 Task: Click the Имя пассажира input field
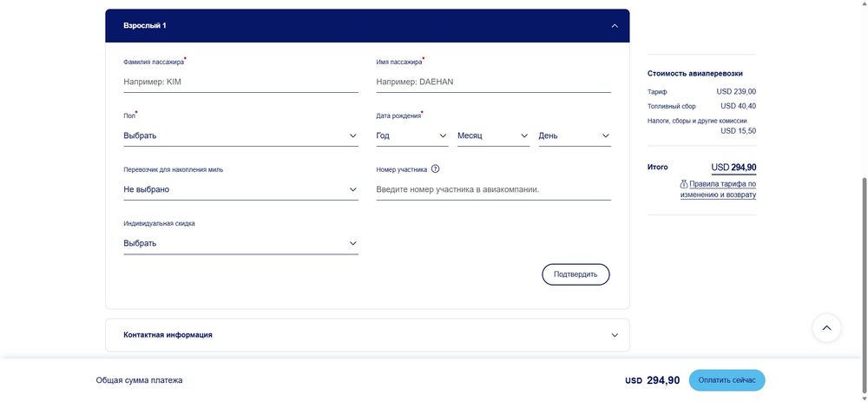(493, 82)
